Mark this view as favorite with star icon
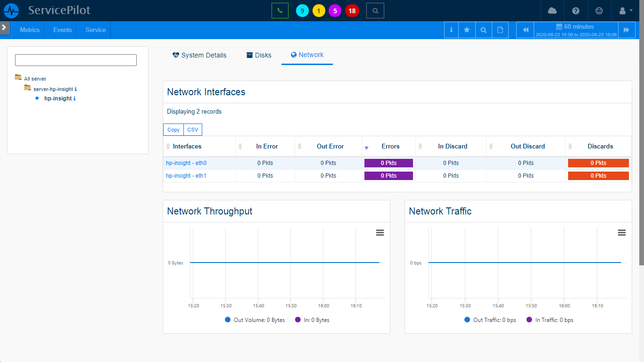This screenshot has width=644, height=362. [467, 29]
